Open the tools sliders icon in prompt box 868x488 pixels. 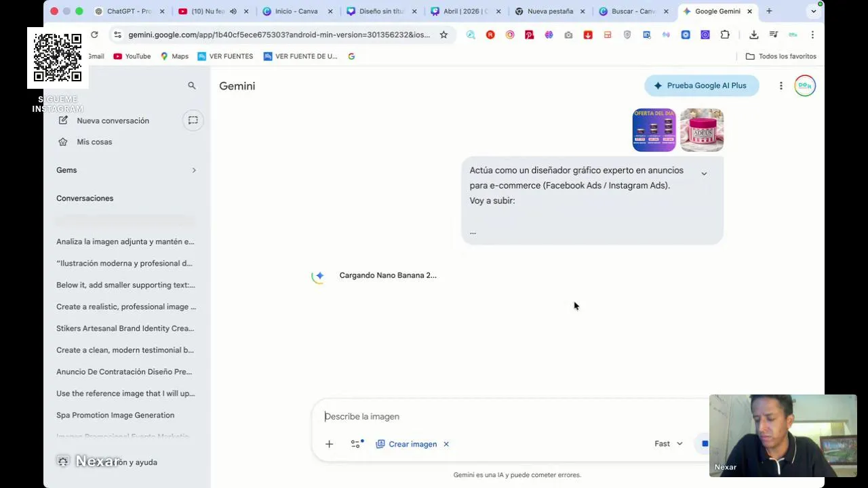(x=357, y=444)
